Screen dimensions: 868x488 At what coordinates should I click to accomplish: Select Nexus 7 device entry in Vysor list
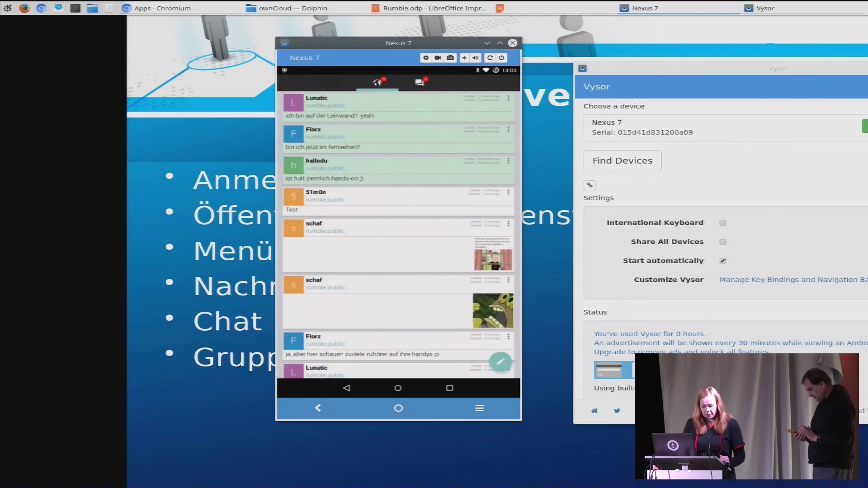[726, 127]
